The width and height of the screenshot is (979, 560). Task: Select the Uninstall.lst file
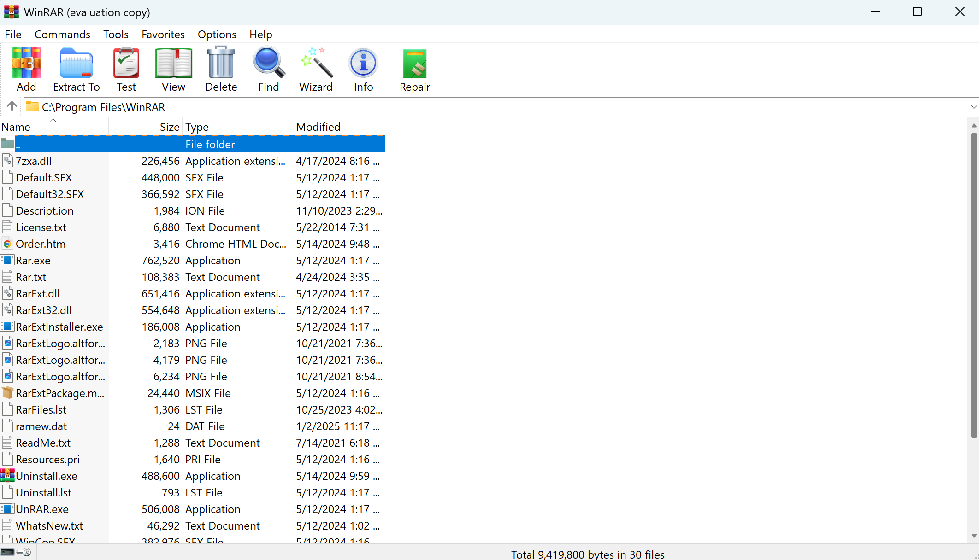[x=44, y=492]
